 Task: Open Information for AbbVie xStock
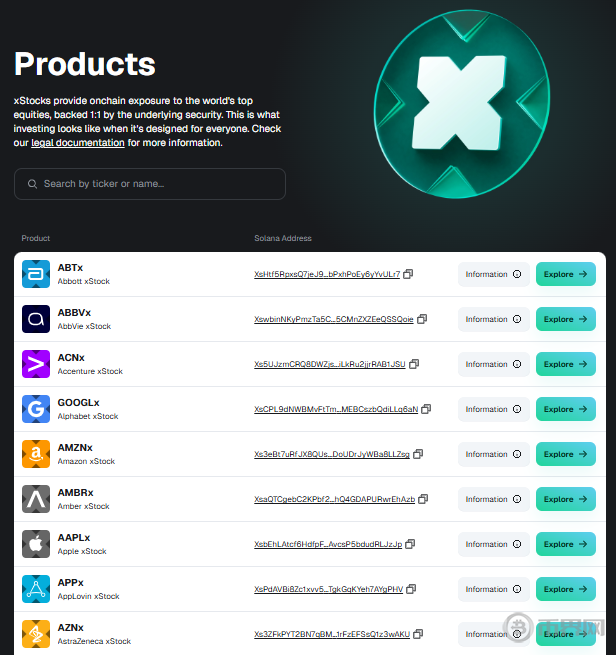(494, 319)
